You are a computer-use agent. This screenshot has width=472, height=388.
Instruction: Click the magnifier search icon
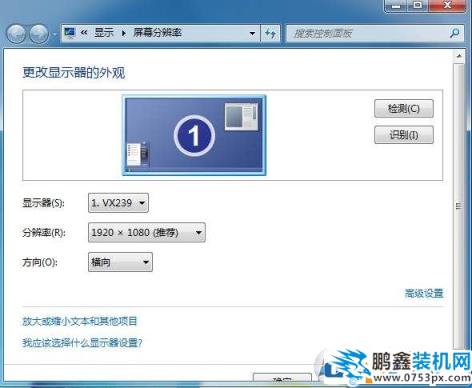point(455,33)
